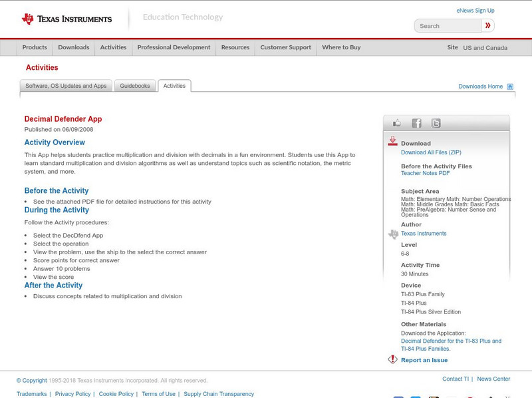Open the Teacher Notes PDF link
This screenshot has height=398, width=532.
(x=425, y=173)
